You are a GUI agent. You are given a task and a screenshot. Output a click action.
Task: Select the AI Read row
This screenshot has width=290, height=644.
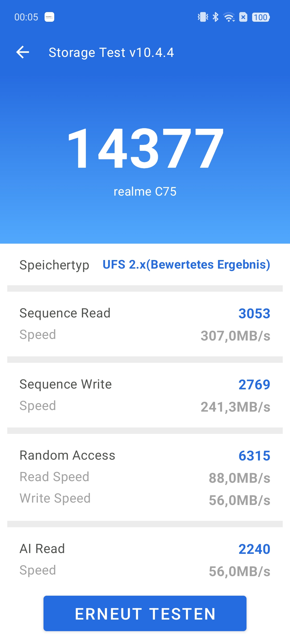pos(145,560)
